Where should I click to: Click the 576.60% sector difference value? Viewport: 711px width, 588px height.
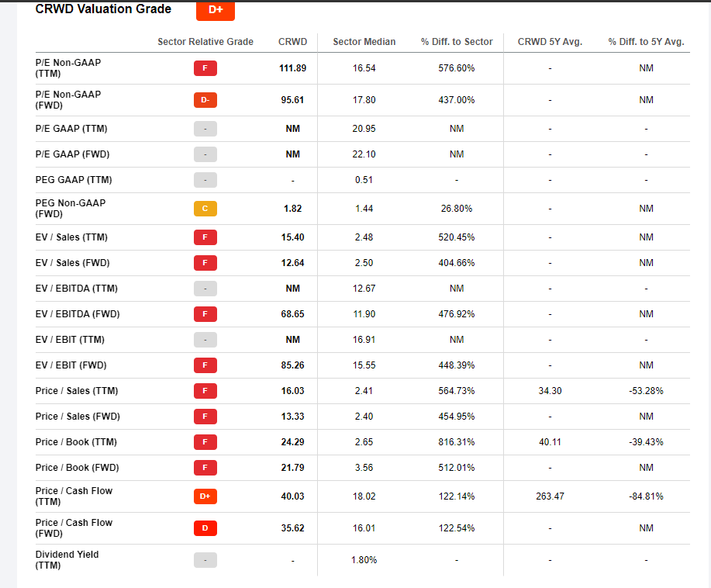click(457, 68)
